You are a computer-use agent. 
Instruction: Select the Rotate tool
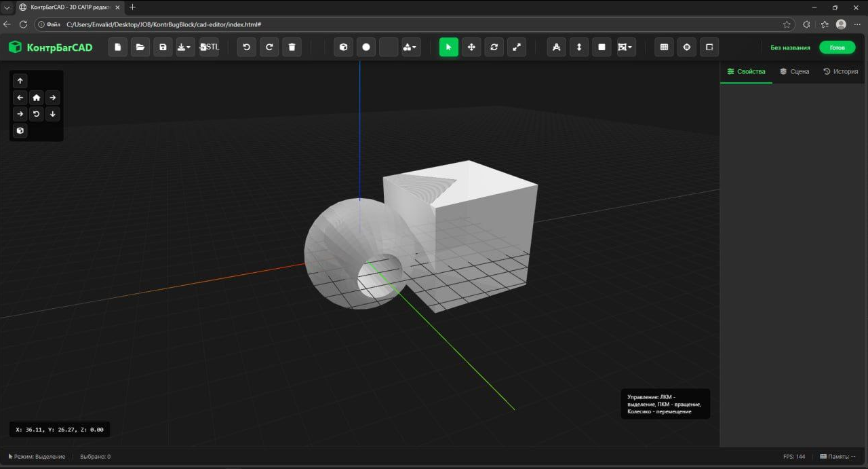click(494, 47)
